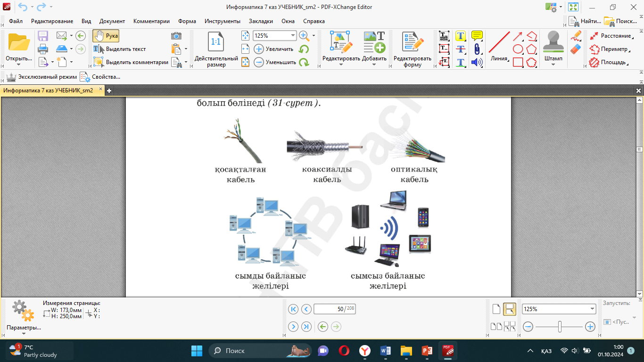This screenshot has height=362, width=644.
Task: Expand the Parameters options dropdown
Action: 24,333
